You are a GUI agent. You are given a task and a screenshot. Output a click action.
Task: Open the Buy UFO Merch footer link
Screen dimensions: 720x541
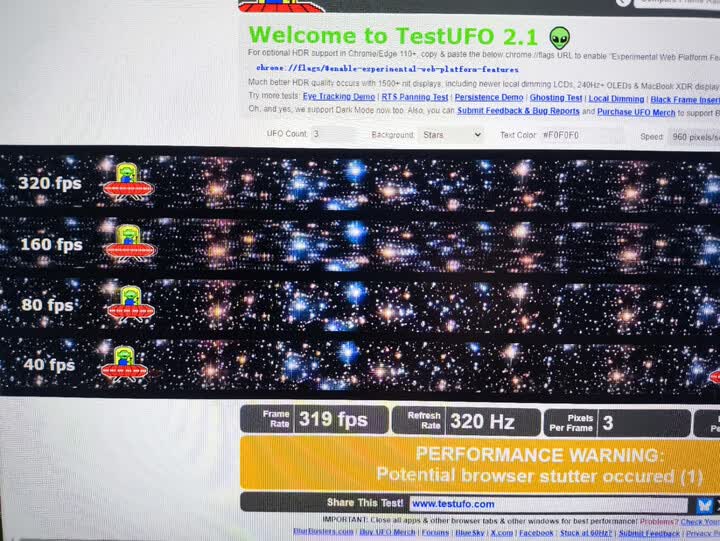388,532
